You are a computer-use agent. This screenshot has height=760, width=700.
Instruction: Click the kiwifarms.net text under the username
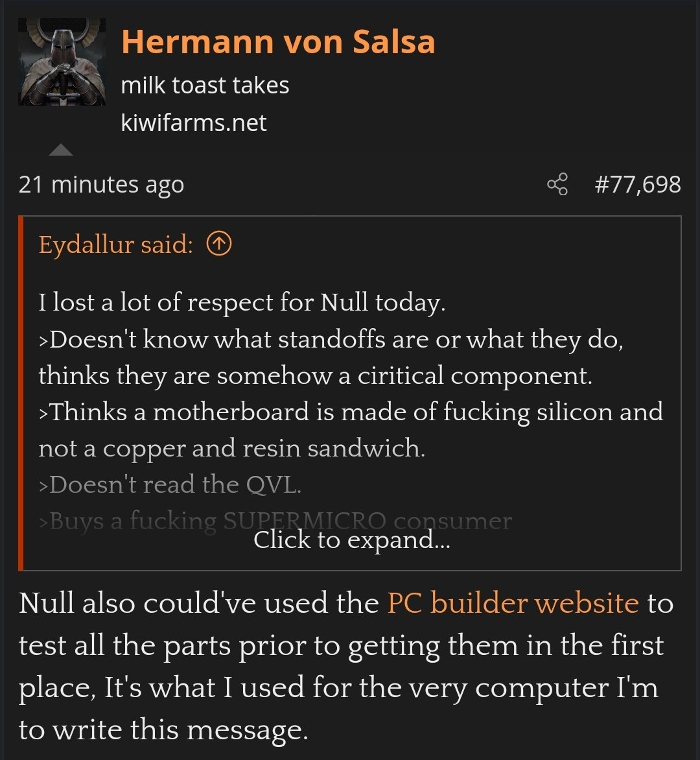pyautogui.click(x=193, y=123)
